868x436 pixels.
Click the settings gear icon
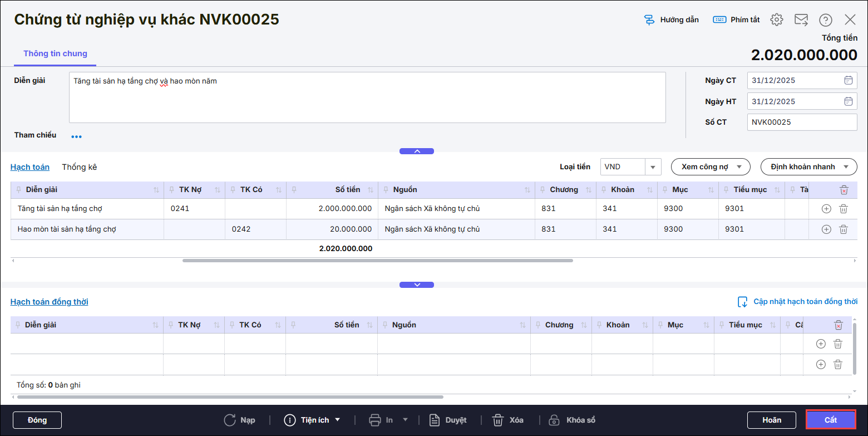(776, 19)
